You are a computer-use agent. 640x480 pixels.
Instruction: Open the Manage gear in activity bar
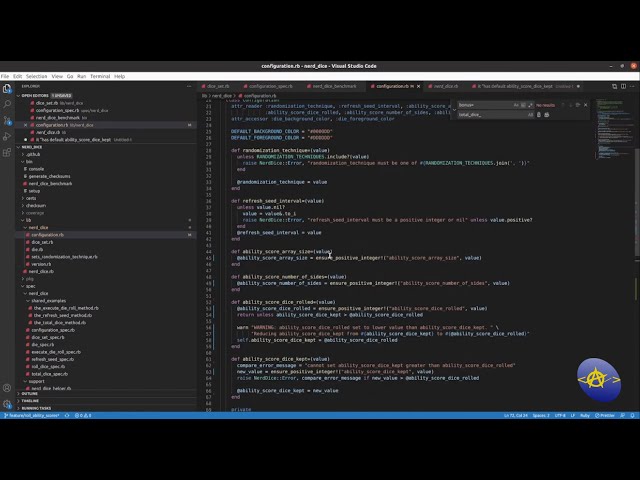pos(7,404)
